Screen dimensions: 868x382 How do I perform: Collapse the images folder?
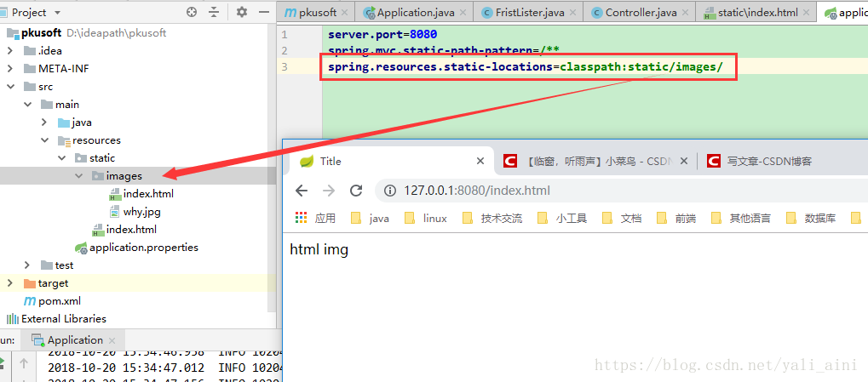tap(78, 176)
